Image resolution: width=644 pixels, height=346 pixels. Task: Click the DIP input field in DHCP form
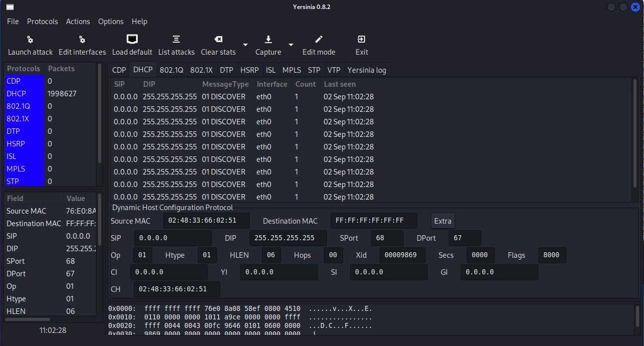tap(288, 238)
